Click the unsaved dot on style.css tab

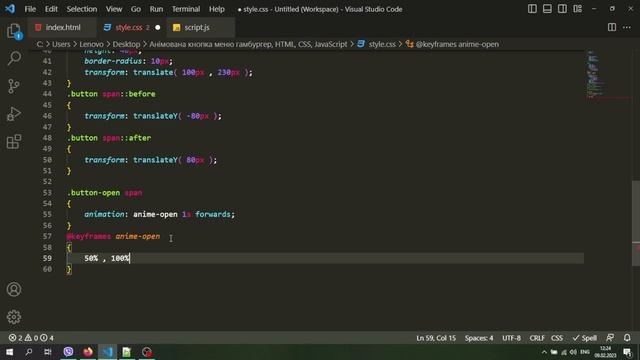158,27
